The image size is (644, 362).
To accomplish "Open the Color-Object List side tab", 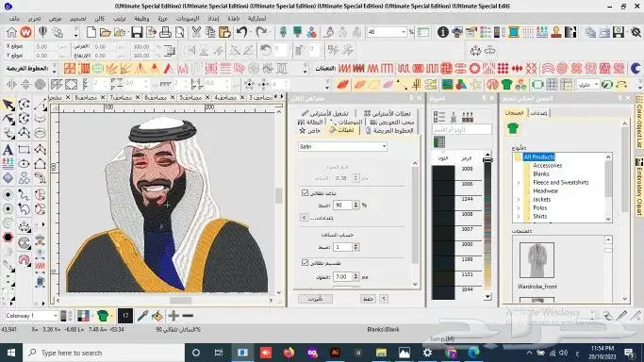I will tap(639, 122).
